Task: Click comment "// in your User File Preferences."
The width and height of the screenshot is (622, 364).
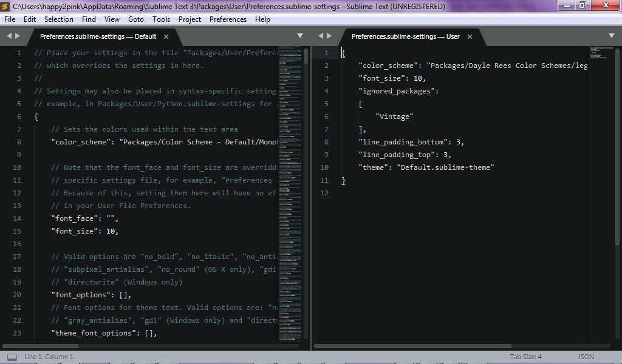Action: pos(121,206)
